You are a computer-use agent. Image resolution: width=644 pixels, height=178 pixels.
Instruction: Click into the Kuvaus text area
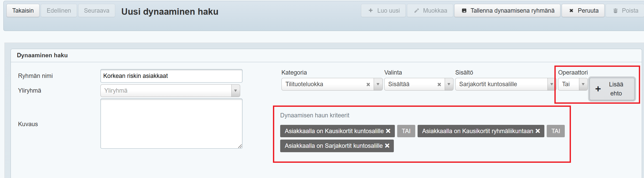point(171,124)
